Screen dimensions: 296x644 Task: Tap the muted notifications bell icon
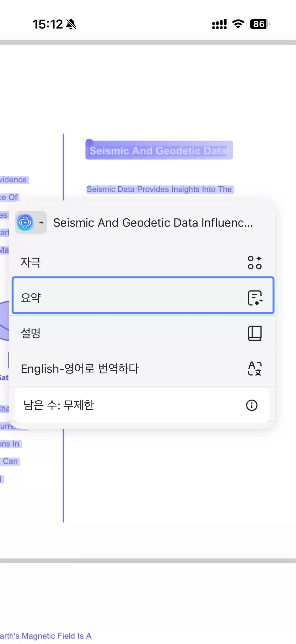[71, 24]
